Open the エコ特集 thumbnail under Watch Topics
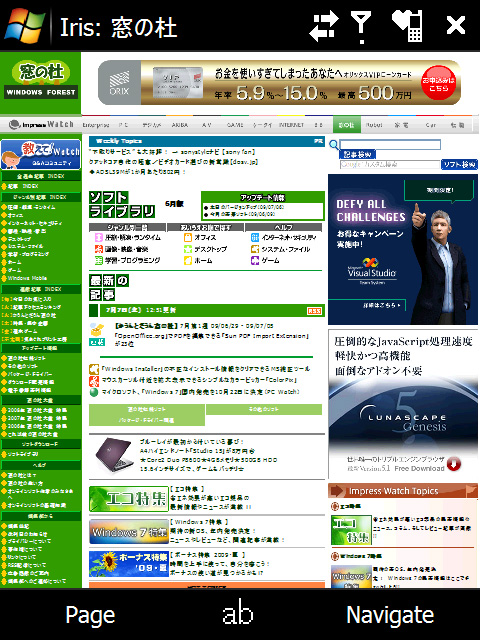The width and height of the screenshot is (480, 640). [351, 530]
